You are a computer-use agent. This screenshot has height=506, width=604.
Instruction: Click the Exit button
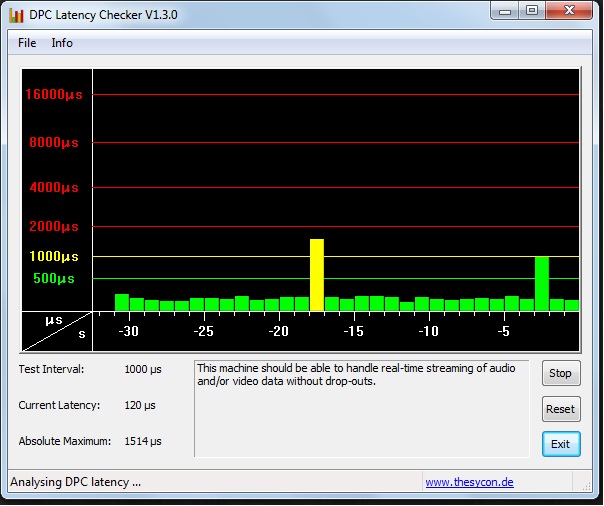tap(561, 444)
